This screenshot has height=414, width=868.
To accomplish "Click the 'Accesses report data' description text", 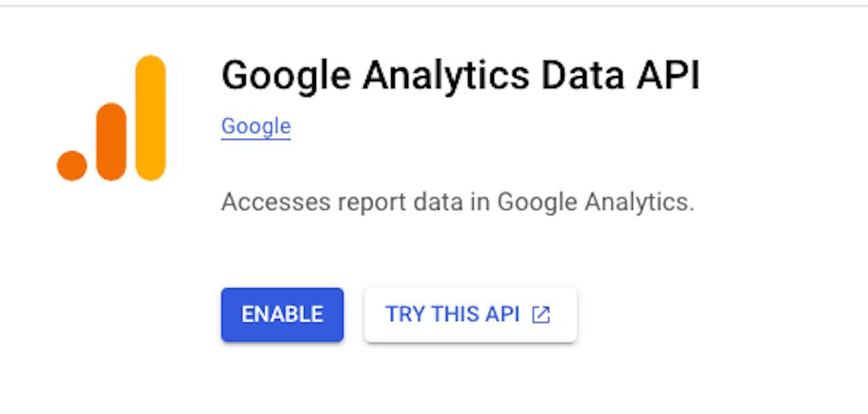I will point(457,202).
